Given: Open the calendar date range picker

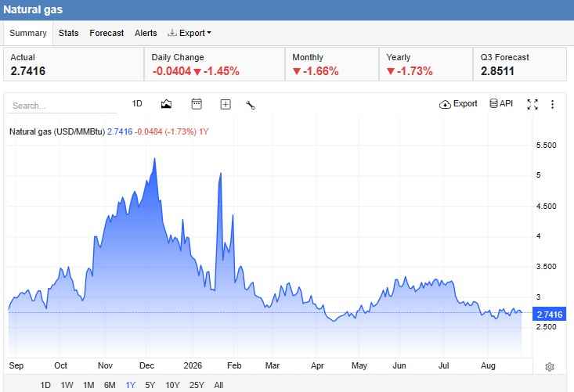Looking at the screenshot, I should click(197, 104).
